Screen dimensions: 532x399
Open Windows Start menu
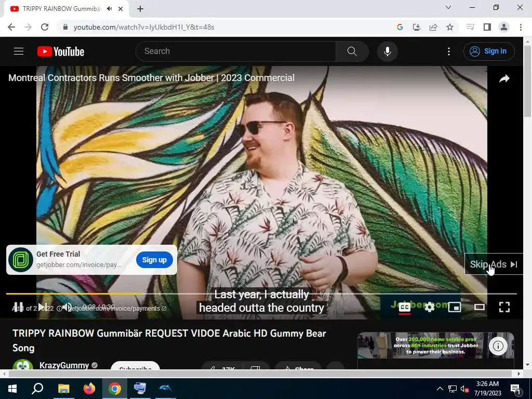coord(12,389)
